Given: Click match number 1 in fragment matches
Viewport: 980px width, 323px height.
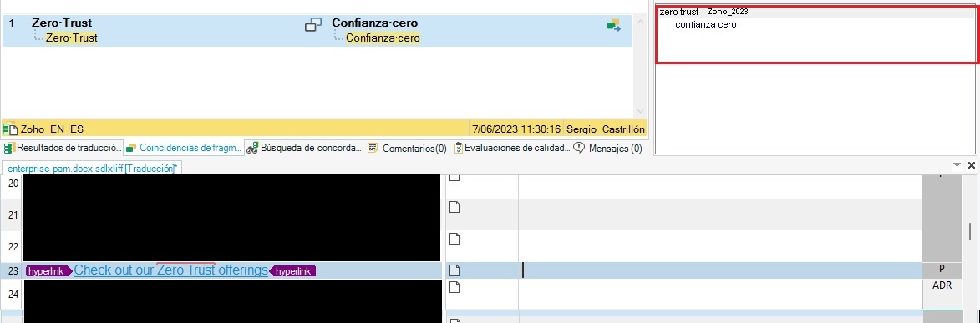Looking at the screenshot, I should tap(11, 23).
